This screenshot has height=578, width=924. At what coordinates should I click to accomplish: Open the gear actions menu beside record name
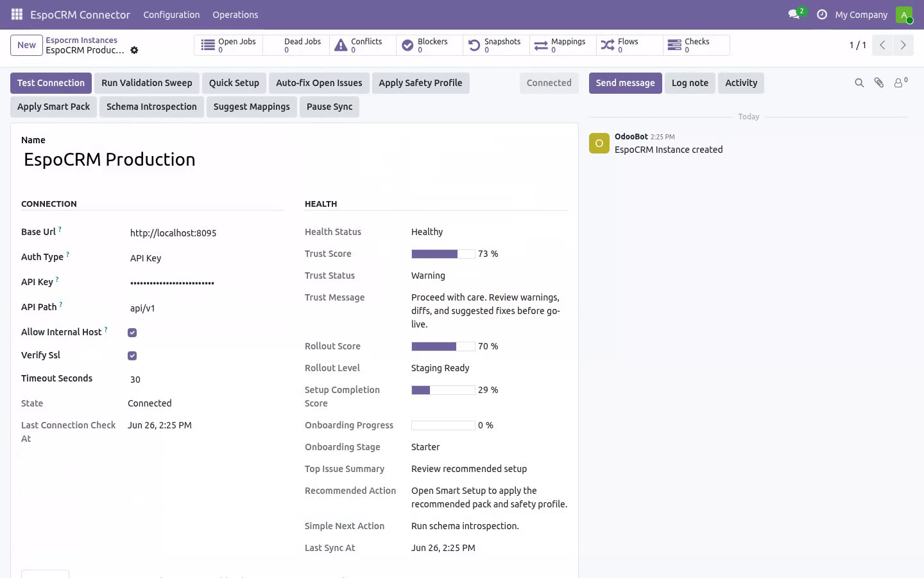click(x=134, y=50)
